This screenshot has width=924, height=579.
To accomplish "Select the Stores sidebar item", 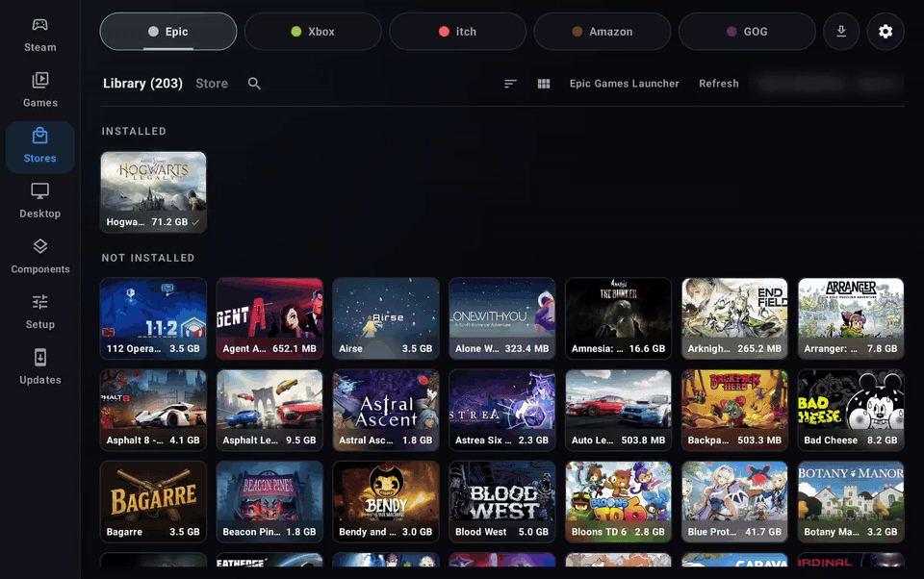I will pyautogui.click(x=40, y=146).
